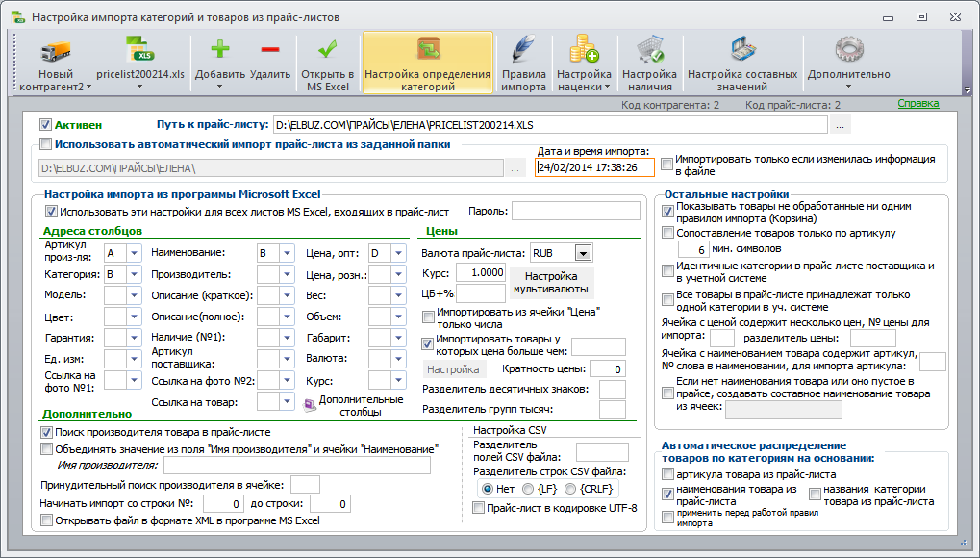The width and height of the screenshot is (980, 558).
Task: Enable артикула товара из прайс-листа checkbox
Action: click(667, 474)
